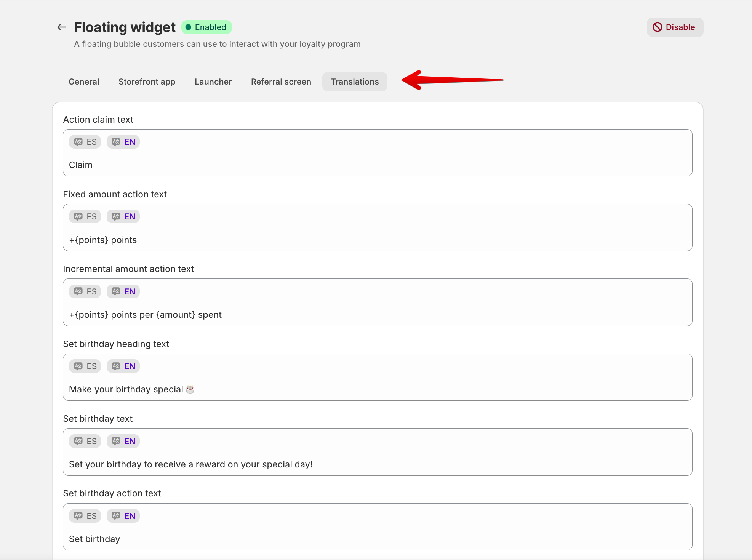Go to the Referral screen tab
The width and height of the screenshot is (752, 560).
click(281, 82)
